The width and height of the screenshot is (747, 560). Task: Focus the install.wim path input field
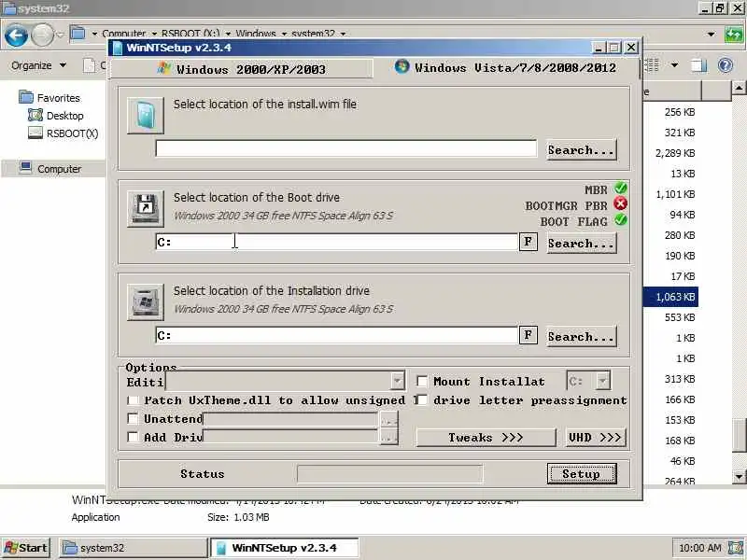pyautogui.click(x=345, y=148)
